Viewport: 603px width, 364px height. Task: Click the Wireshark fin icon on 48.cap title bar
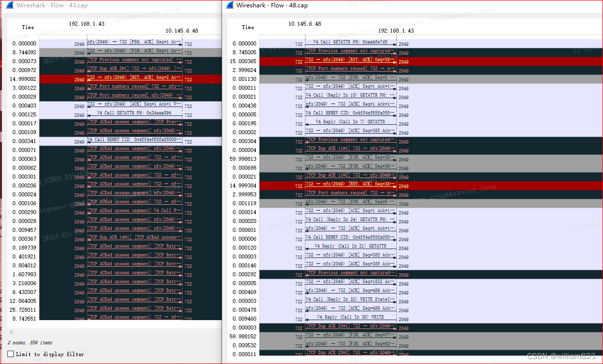pos(230,5)
